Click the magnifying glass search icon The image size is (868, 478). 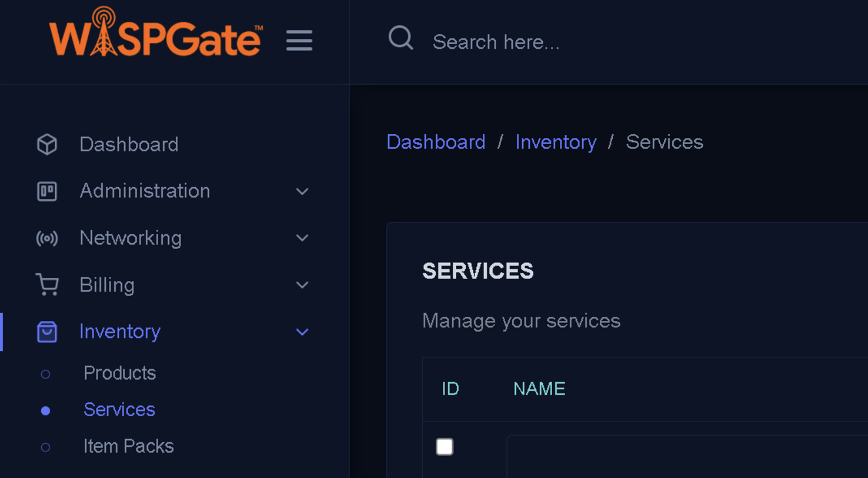400,39
